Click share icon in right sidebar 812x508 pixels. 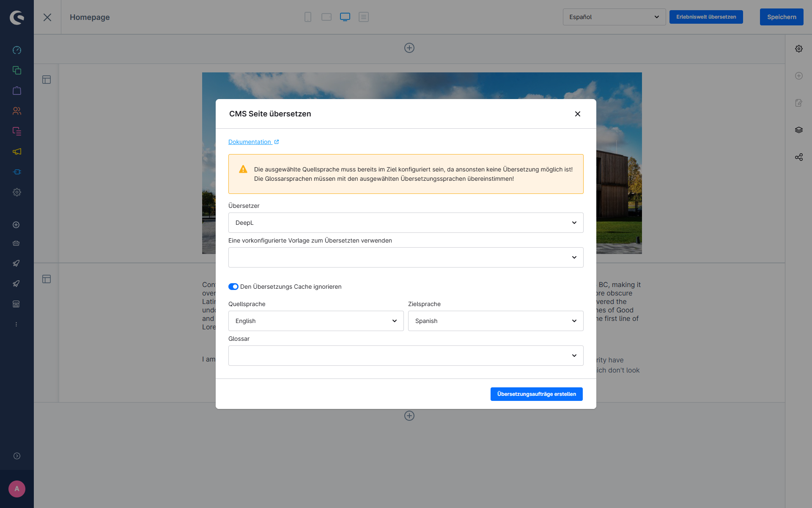click(x=798, y=157)
